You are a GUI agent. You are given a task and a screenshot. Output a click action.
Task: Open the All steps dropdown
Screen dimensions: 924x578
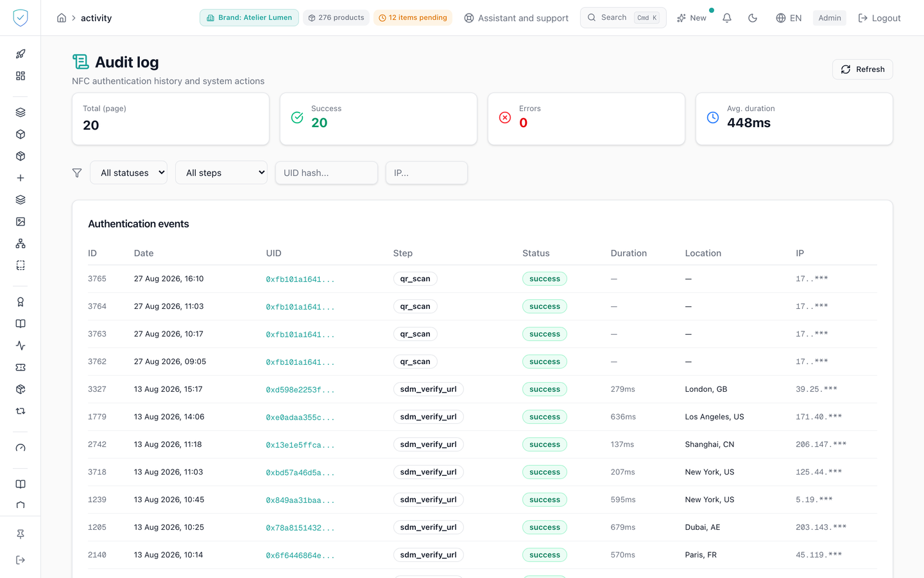[x=221, y=173]
